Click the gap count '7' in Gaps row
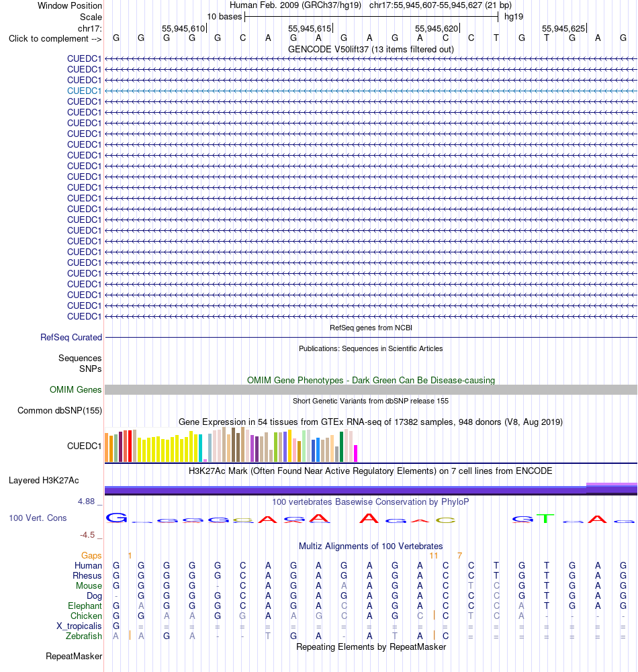This screenshot has height=672, width=638. click(459, 555)
